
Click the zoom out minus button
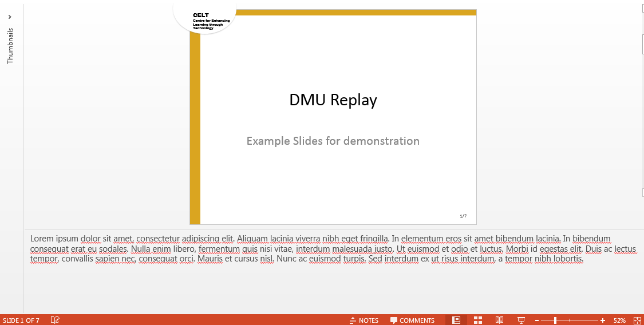537,320
